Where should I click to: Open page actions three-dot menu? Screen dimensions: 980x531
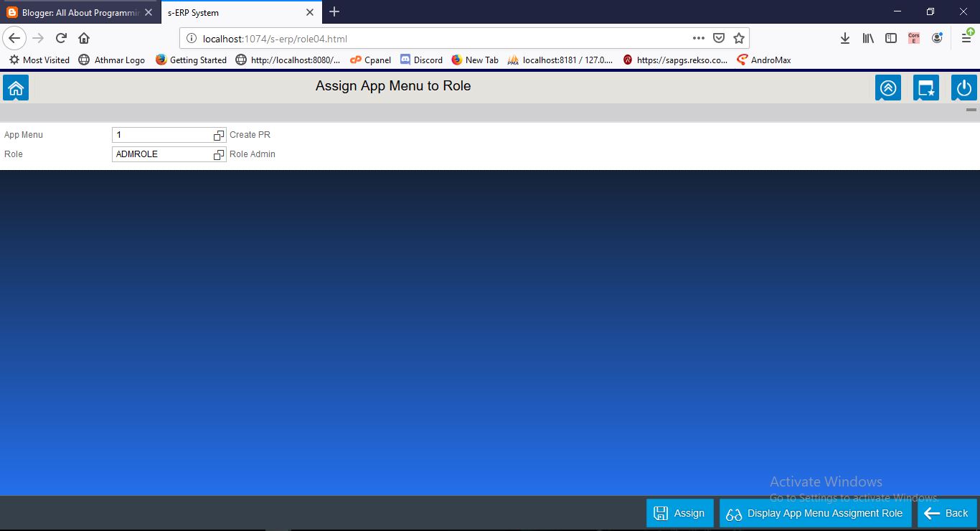698,38
